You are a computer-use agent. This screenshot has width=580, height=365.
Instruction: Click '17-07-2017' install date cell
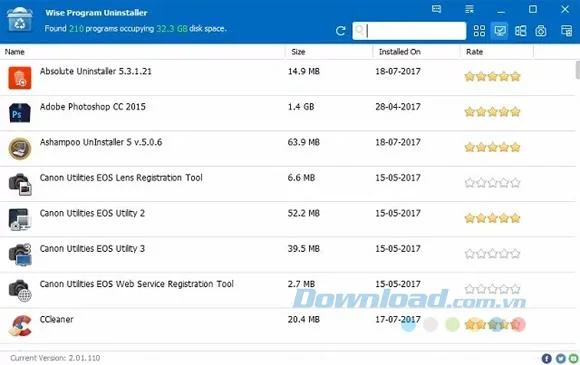pyautogui.click(x=398, y=319)
